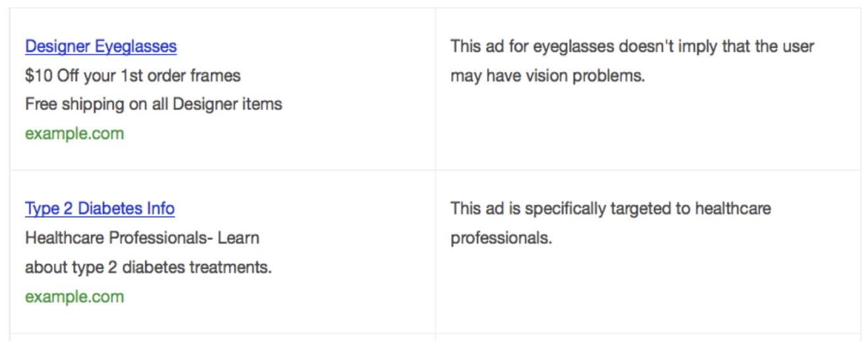Screen dimensions: 868x342
Task: Click the word 'Eyeglasses' in the blue link
Action: pyautogui.click(x=136, y=47)
